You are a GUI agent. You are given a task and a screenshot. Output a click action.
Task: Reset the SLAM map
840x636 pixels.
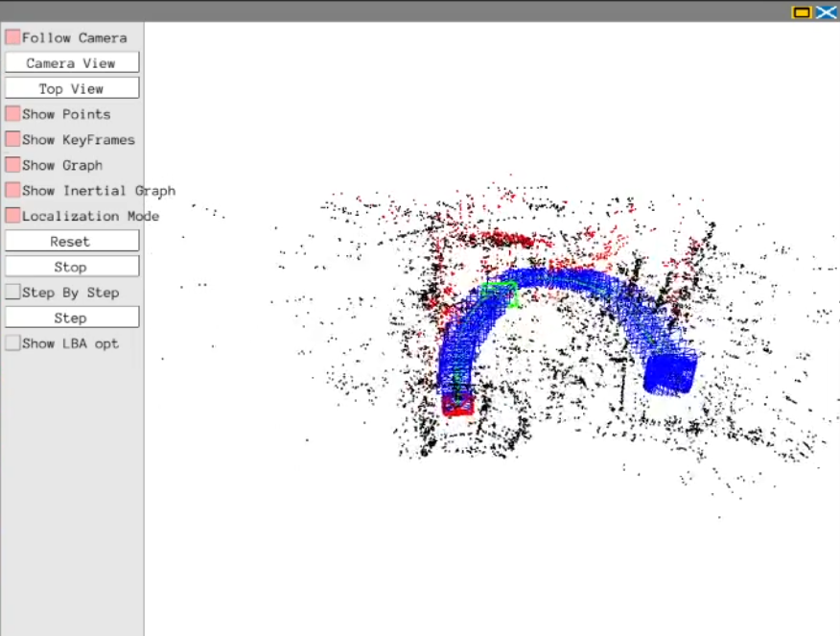click(71, 241)
